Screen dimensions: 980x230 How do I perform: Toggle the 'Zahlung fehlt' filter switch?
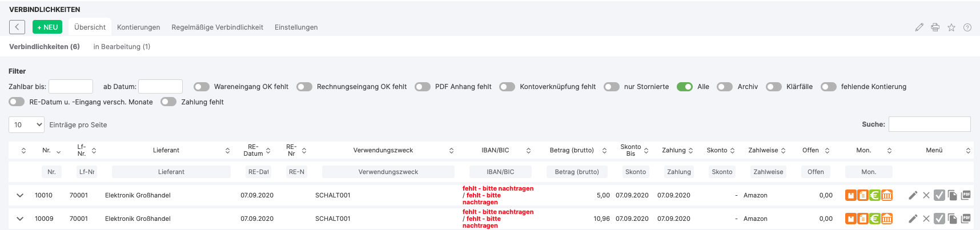[x=168, y=102]
